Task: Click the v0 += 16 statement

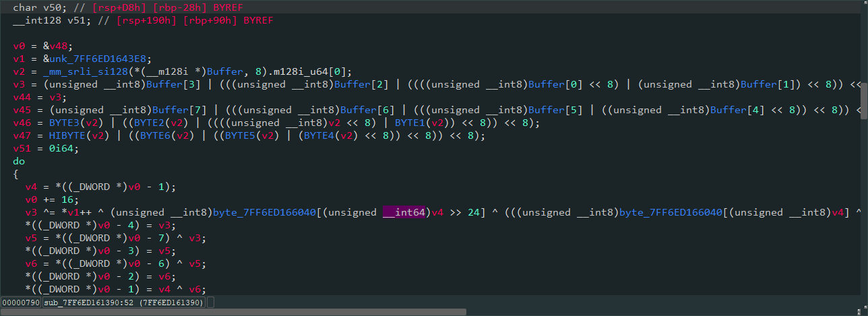Action: click(x=52, y=199)
